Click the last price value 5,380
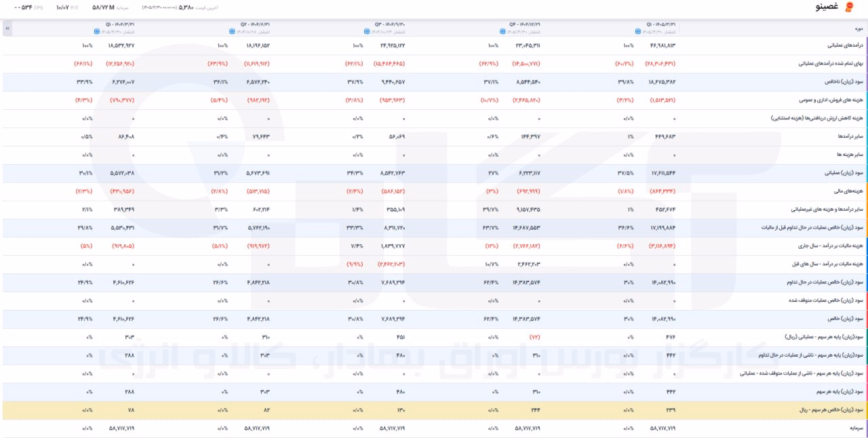 [x=186, y=7]
